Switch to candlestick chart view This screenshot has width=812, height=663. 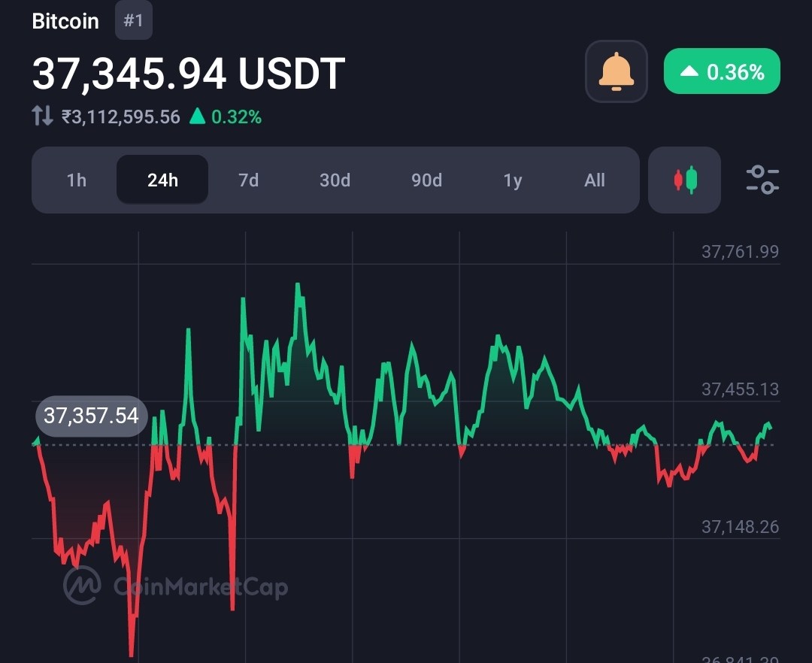684,180
